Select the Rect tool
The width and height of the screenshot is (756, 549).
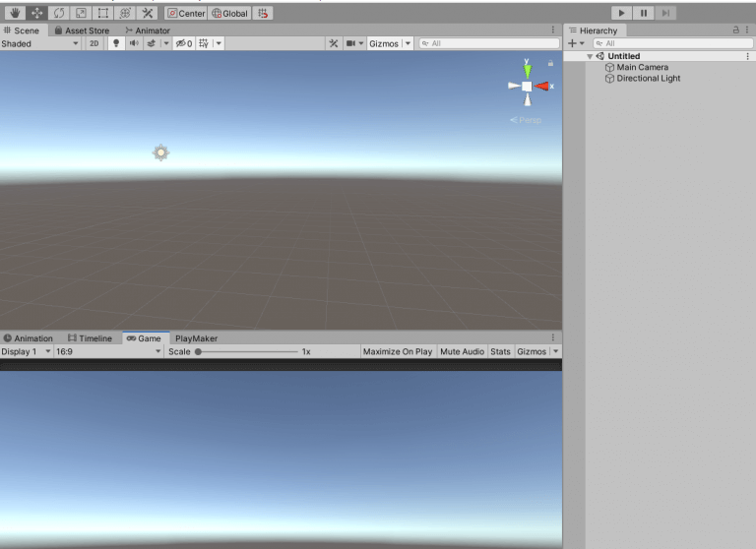click(x=102, y=13)
